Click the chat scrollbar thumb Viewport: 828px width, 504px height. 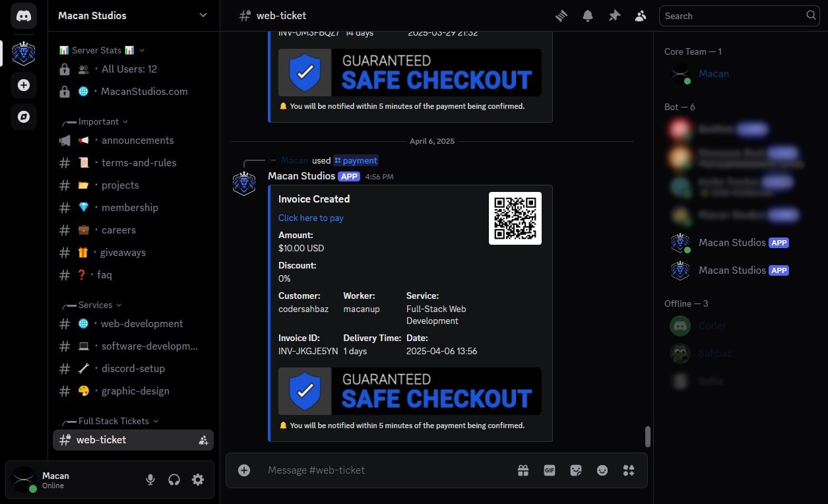point(648,436)
